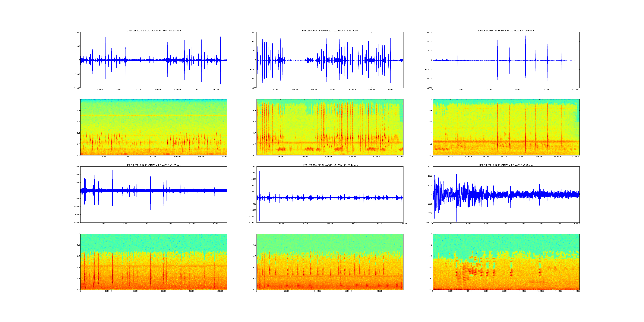Screen dimensions: 644x322
Task: Click the RN894.wav waveform plot
Action: click(506, 194)
